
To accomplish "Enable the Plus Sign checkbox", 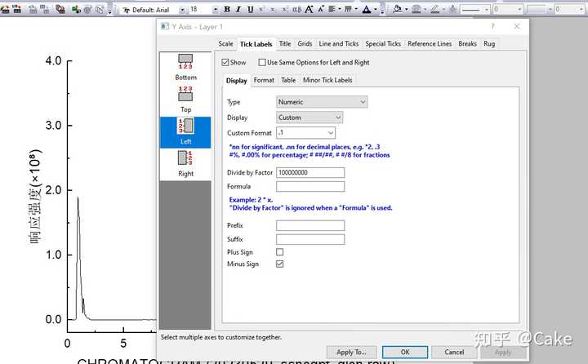I will (x=280, y=252).
